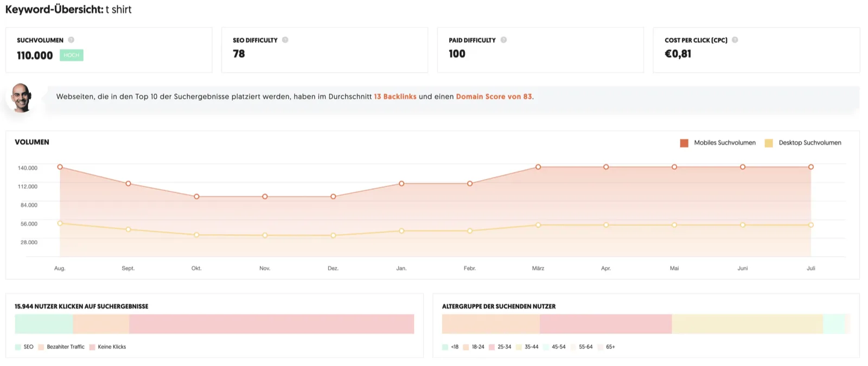Click the 15.944 Nutzer klicken heading

(x=81, y=306)
